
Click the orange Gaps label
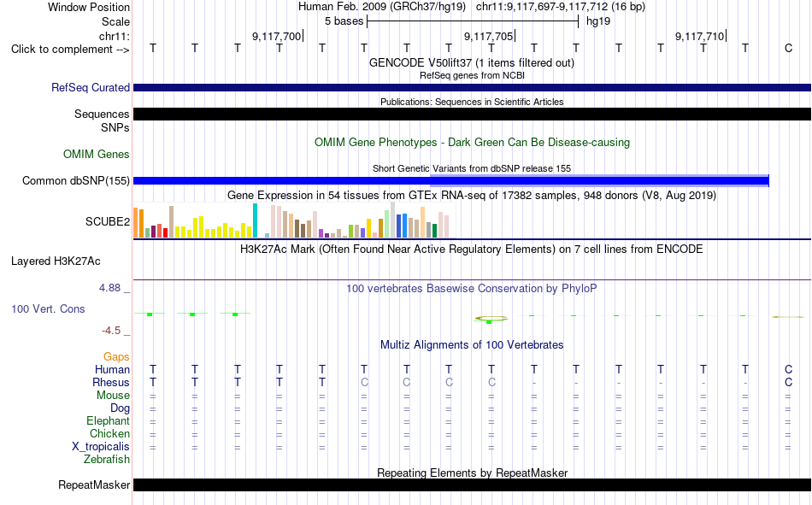[x=116, y=356]
